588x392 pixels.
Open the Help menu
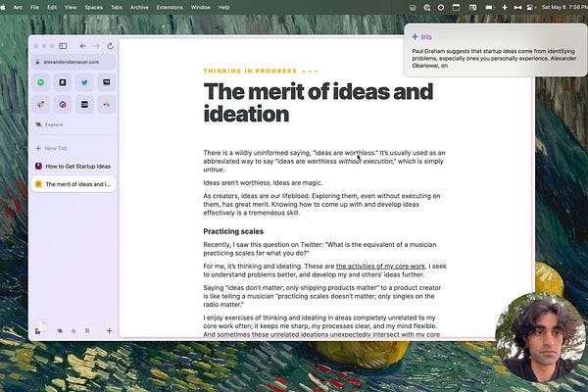pos(223,7)
